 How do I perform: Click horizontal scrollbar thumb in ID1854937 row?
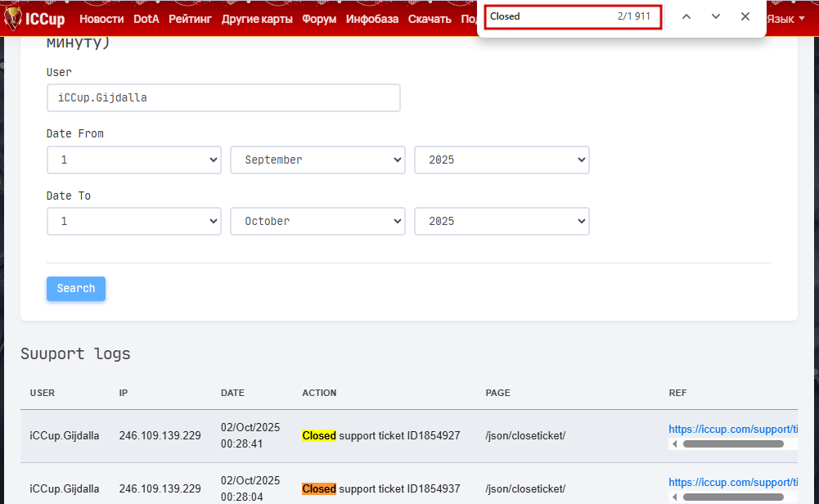[733, 497]
